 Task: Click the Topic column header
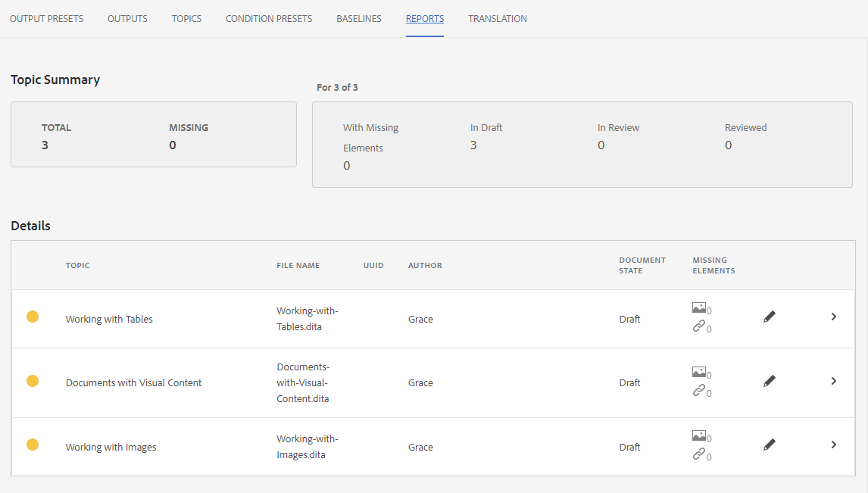coord(77,266)
